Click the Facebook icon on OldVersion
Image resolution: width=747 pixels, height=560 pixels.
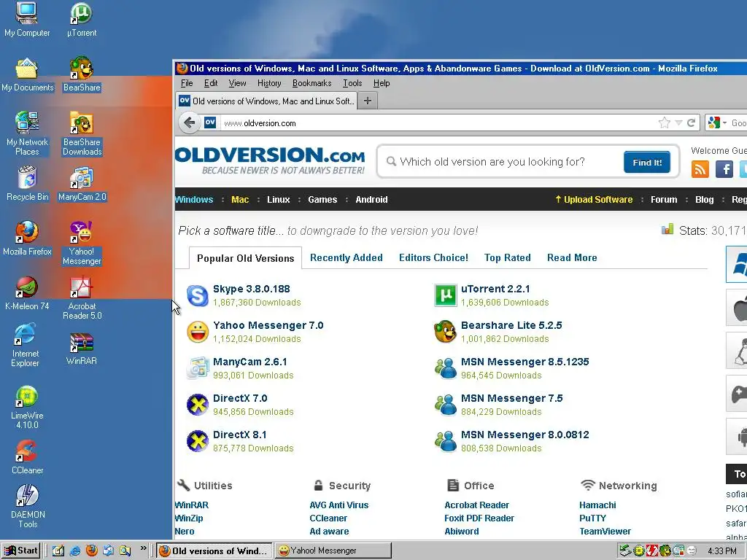click(724, 169)
